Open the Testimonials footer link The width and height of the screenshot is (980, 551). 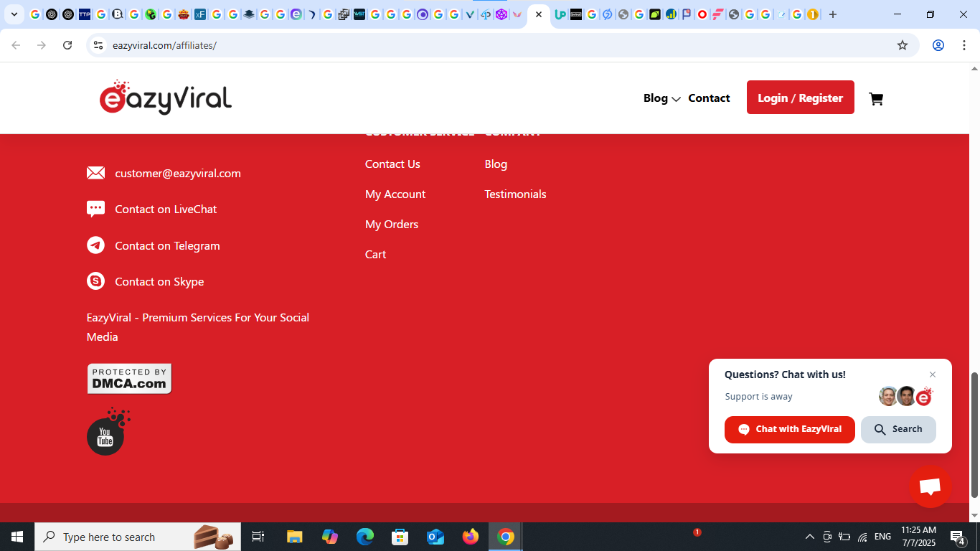click(x=515, y=194)
